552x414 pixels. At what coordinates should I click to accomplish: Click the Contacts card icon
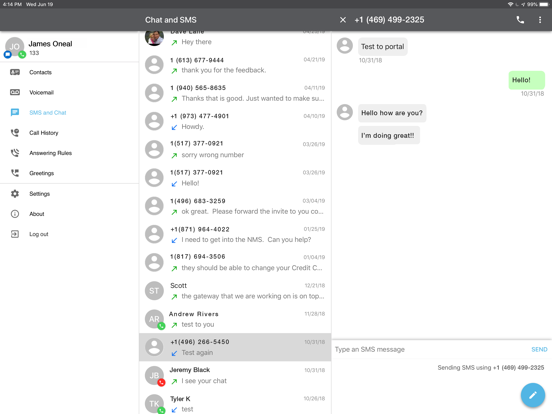tap(15, 72)
